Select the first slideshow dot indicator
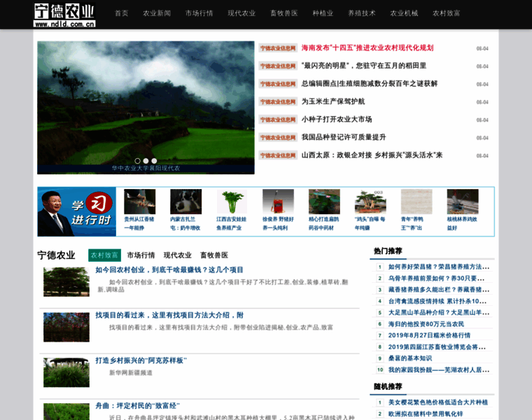Screen dimensions: 532x420 137,161
